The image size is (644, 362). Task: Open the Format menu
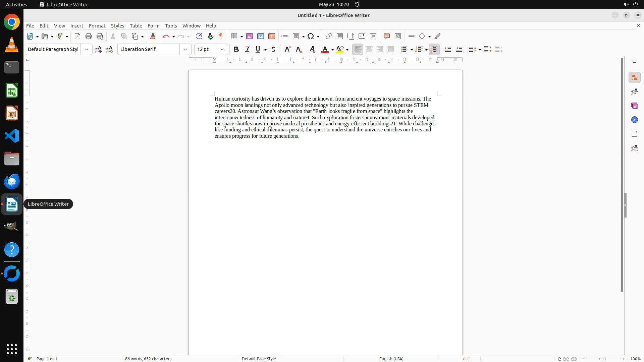97,26
